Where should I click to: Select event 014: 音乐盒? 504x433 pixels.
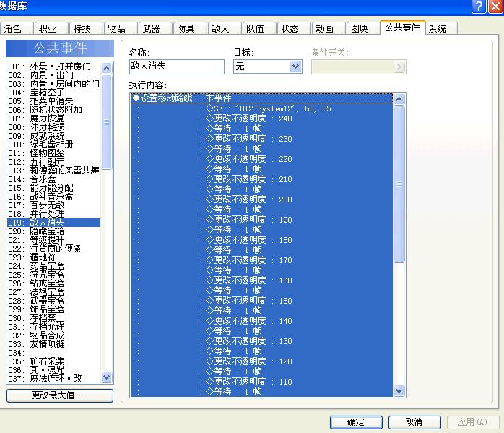point(53,179)
